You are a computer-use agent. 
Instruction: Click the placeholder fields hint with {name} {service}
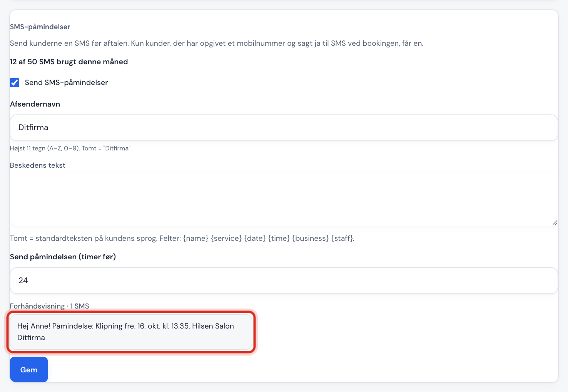point(182,239)
